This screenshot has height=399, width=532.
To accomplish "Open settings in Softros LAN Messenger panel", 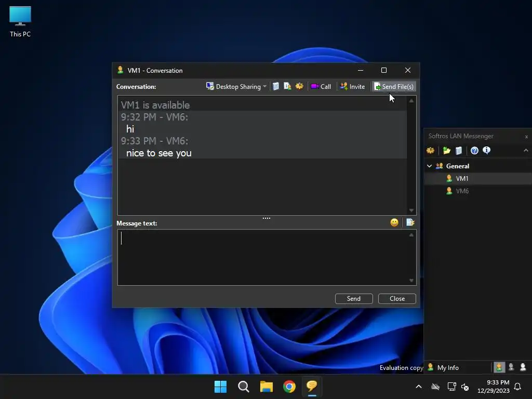I will click(x=431, y=150).
